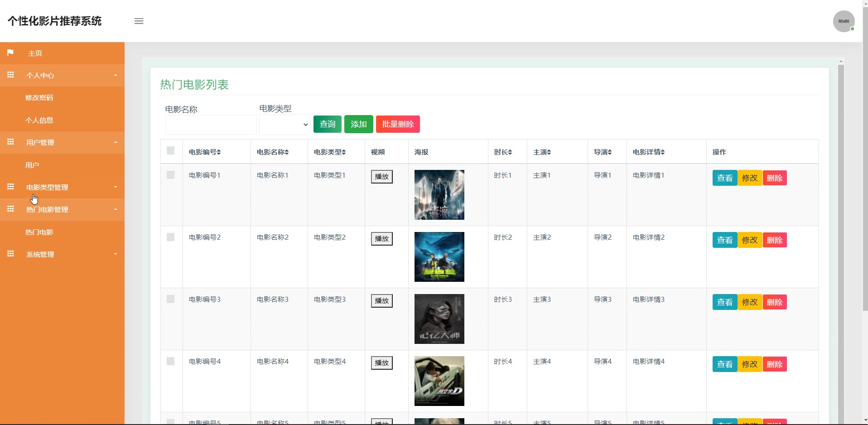Edit the 电影名称2 row with 修改
This screenshot has height=425, width=868.
click(750, 240)
